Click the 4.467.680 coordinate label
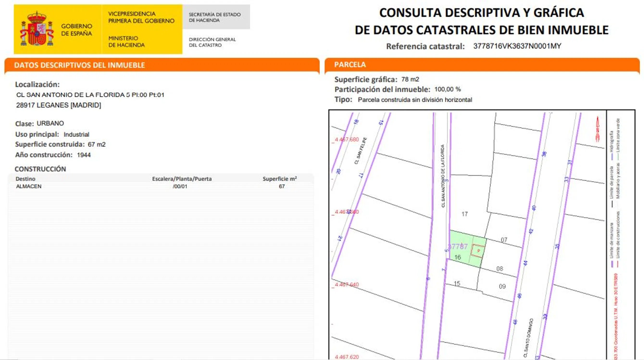 point(347,139)
